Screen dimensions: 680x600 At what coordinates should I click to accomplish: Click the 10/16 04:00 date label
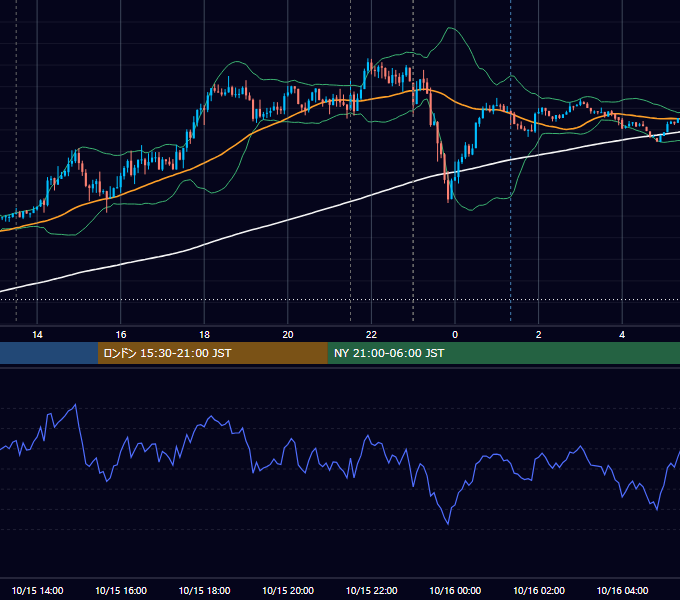[622, 590]
